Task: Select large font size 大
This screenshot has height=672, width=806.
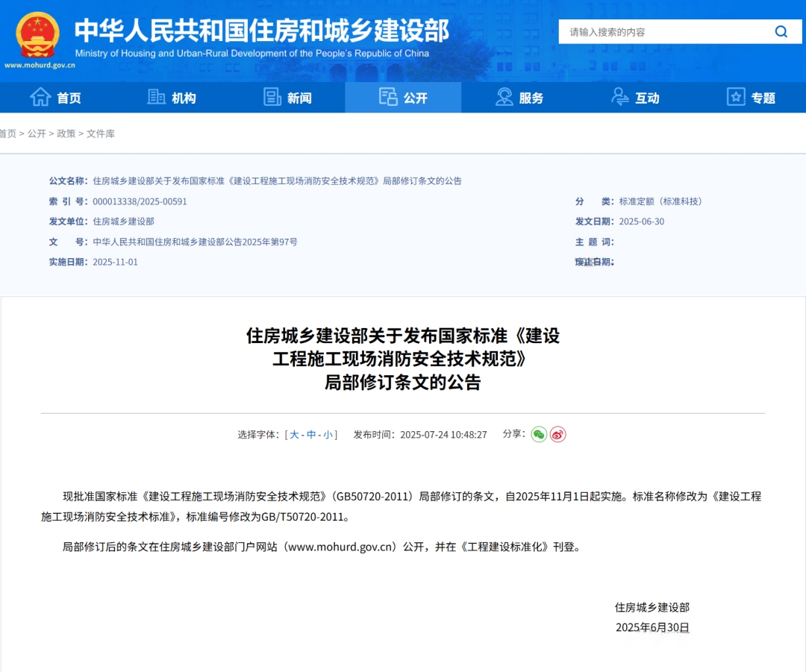Action: tap(294, 435)
